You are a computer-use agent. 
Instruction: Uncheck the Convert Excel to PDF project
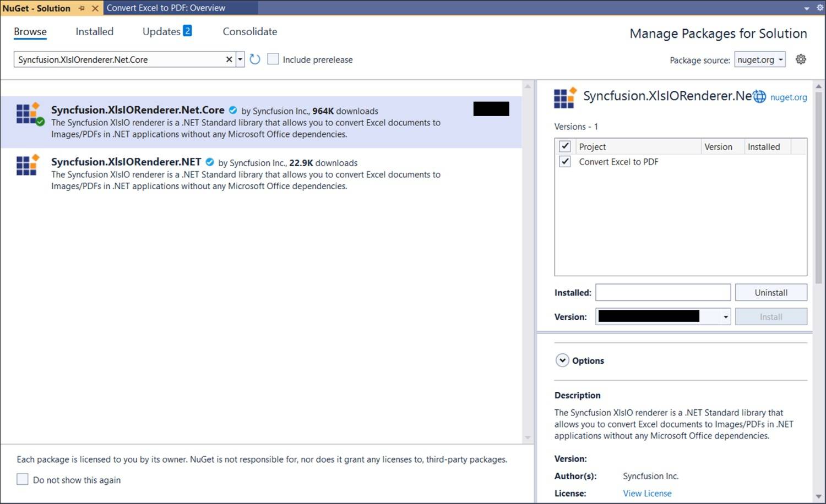(565, 162)
